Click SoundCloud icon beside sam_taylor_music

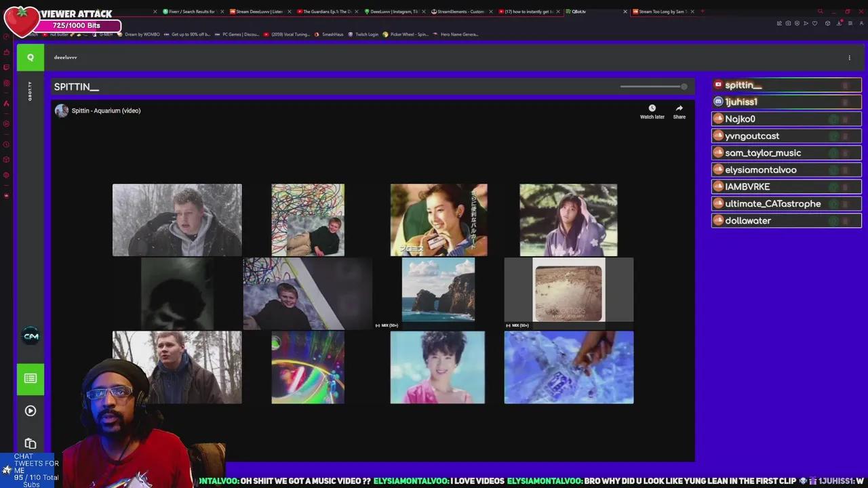pos(718,152)
